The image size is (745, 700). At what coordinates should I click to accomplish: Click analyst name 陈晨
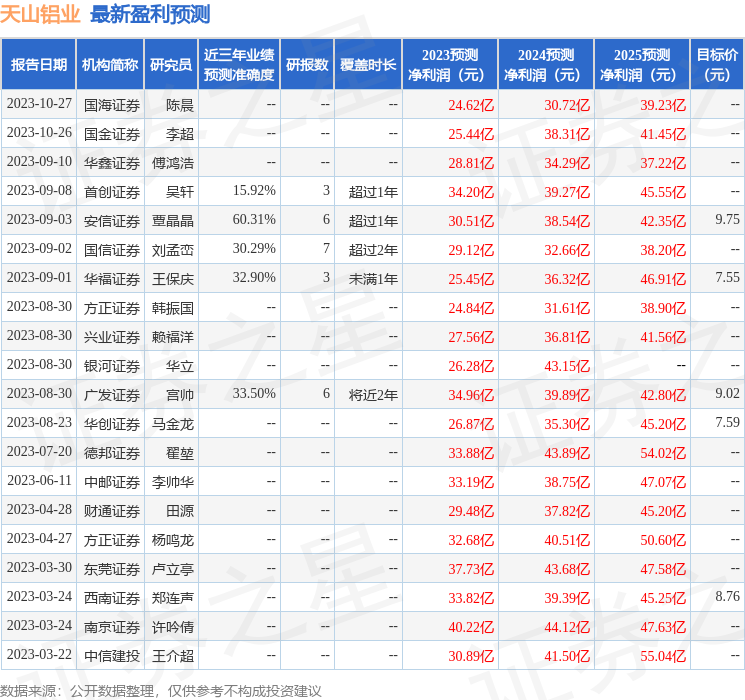[180, 105]
